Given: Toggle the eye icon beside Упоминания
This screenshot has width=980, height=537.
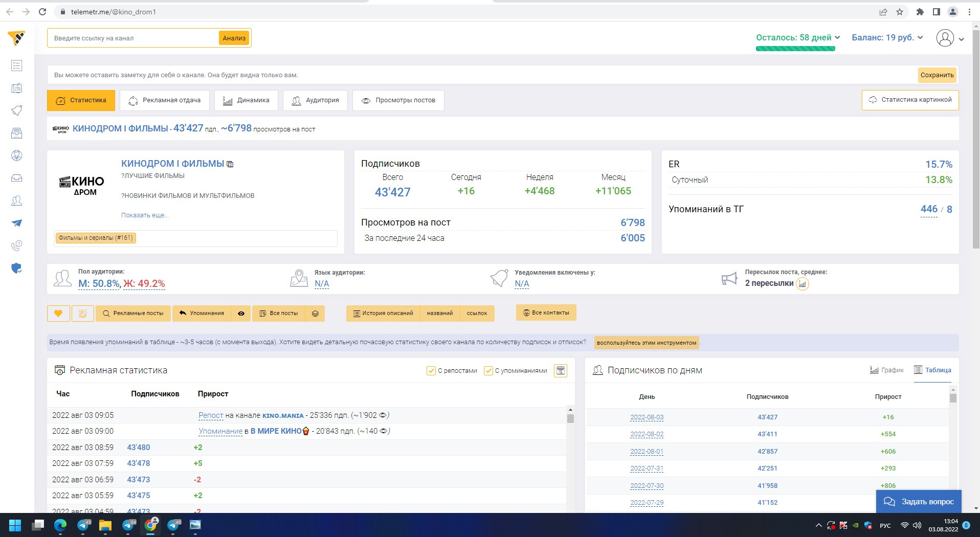Looking at the screenshot, I should [x=241, y=314].
